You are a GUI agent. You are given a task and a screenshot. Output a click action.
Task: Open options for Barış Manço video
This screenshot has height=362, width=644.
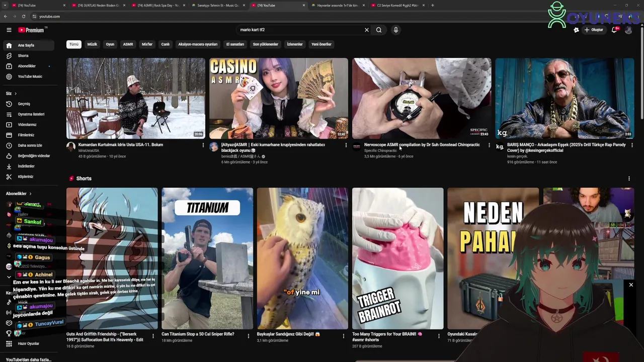click(x=632, y=145)
